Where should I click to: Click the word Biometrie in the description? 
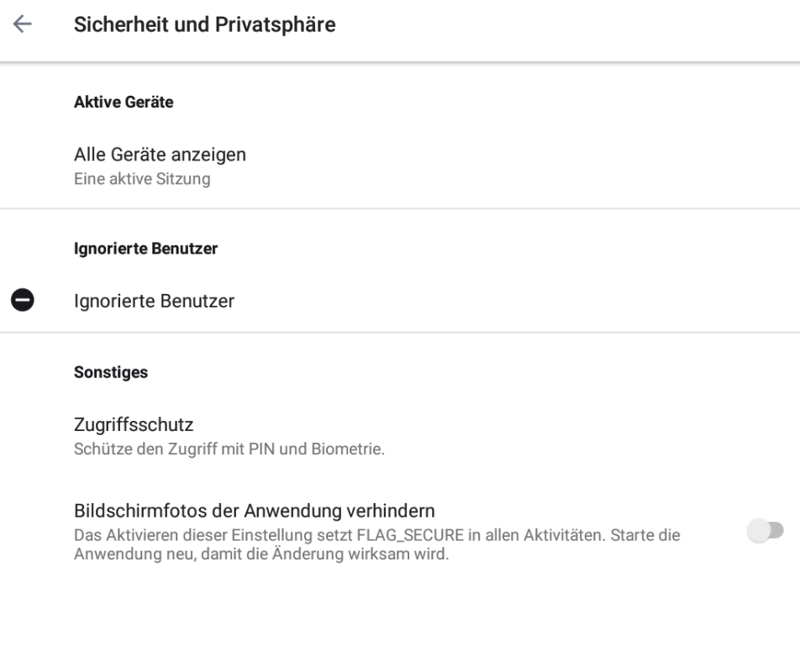click(x=354, y=449)
